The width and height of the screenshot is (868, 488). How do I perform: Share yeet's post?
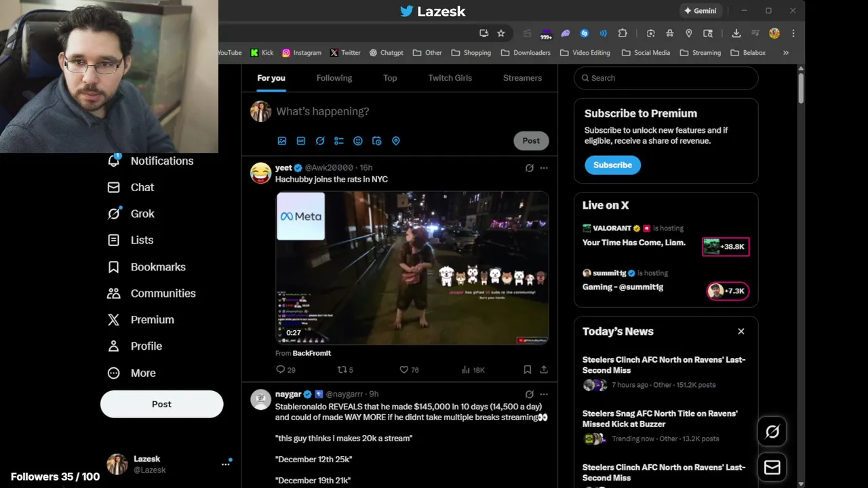[544, 370]
